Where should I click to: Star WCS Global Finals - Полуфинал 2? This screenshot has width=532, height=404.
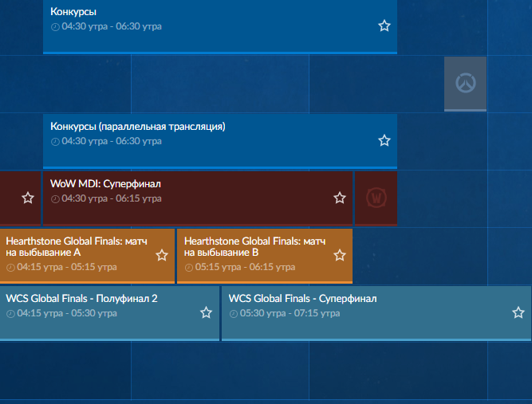(x=206, y=312)
